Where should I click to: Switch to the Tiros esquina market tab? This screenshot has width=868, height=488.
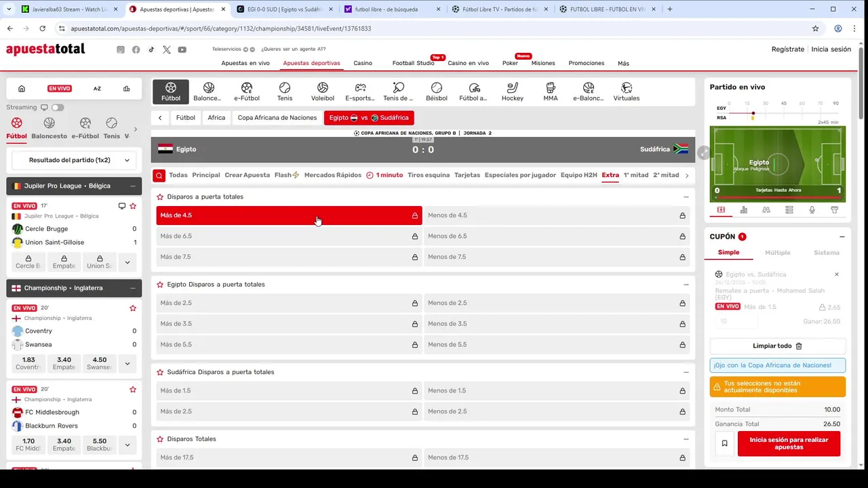coord(429,175)
